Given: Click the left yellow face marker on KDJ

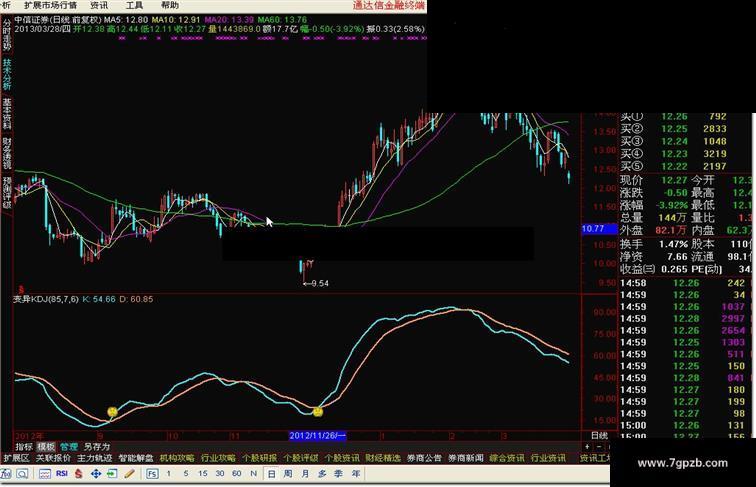Looking at the screenshot, I should pos(112,411).
